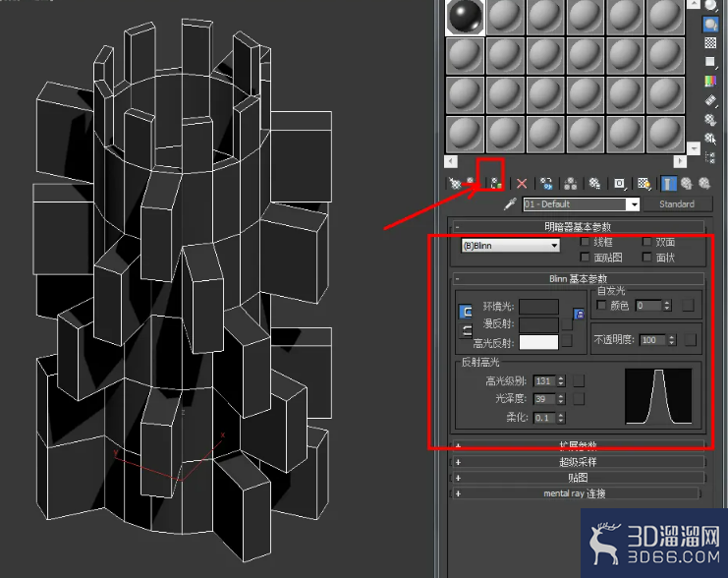The image size is (728, 578).
Task: Collapse the 明暗器基本参数 rollout
Action: pyautogui.click(x=578, y=227)
